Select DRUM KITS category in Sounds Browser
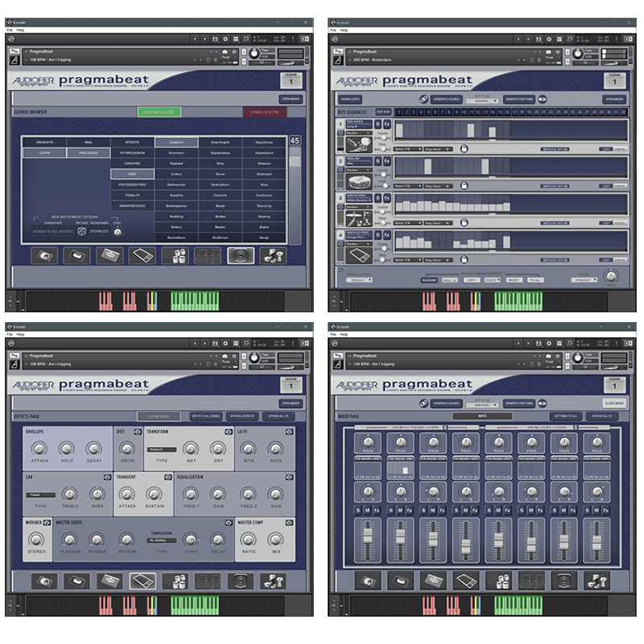This screenshot has height=644, width=644. point(44,142)
